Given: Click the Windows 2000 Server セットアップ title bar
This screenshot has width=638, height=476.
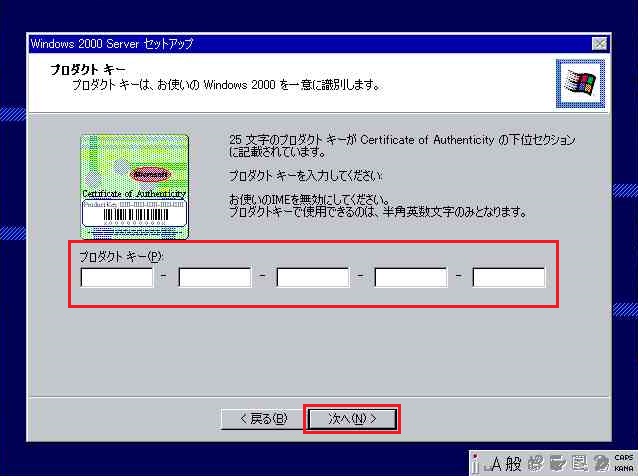Looking at the screenshot, I should pos(300,44).
